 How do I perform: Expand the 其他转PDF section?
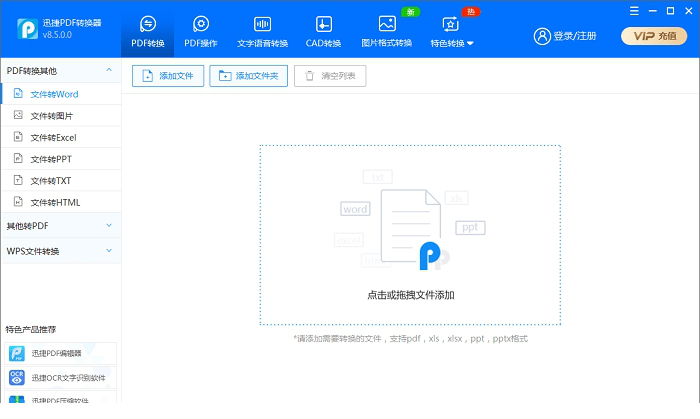click(x=61, y=226)
